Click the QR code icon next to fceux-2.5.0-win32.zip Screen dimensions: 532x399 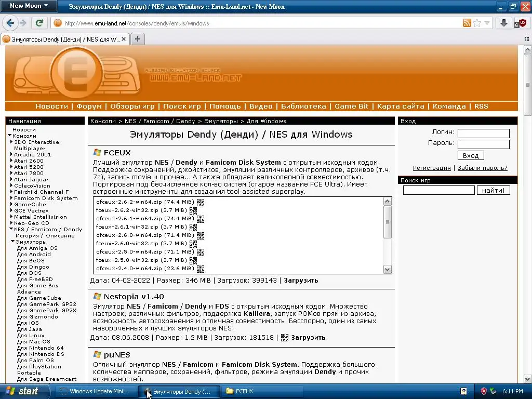pos(193,260)
